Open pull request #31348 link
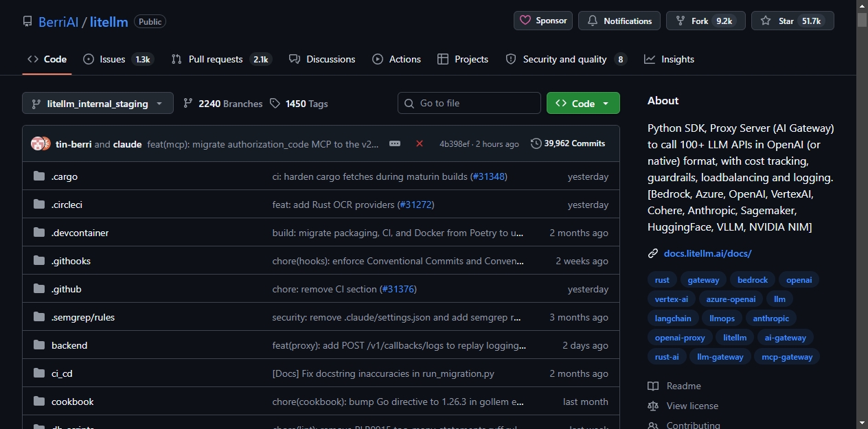Viewport: 868px width, 429px height. pos(488,176)
